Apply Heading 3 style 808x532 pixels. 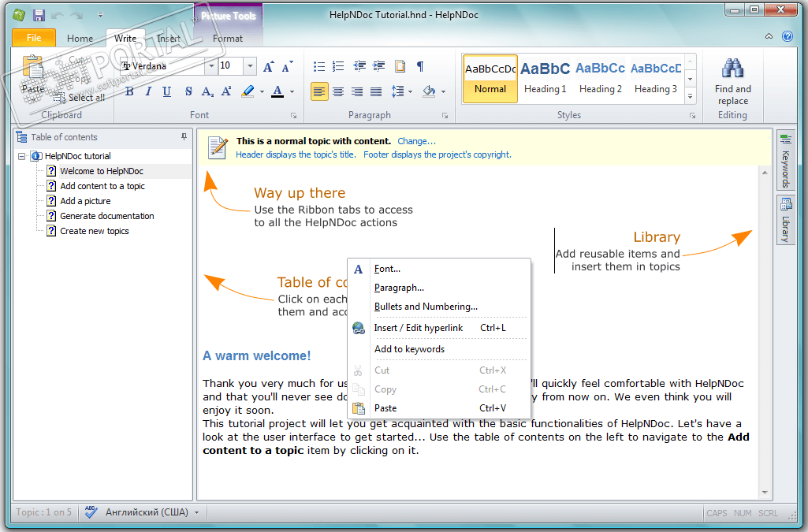[656, 79]
